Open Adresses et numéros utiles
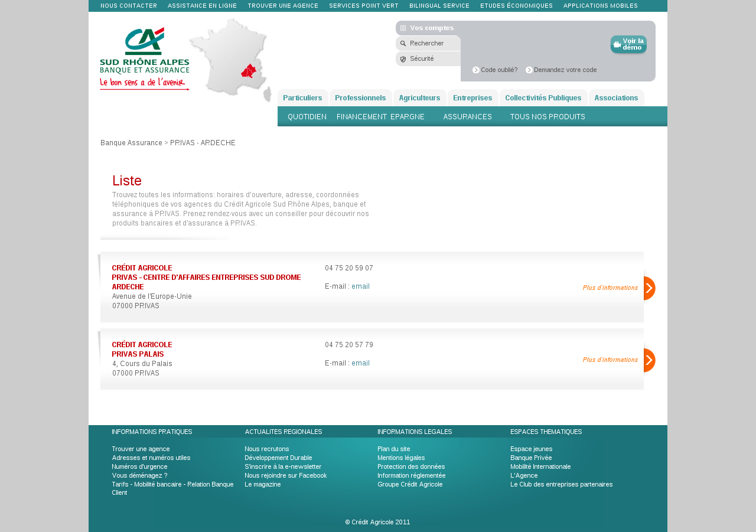Screen dimensions: 756x532 [151, 458]
